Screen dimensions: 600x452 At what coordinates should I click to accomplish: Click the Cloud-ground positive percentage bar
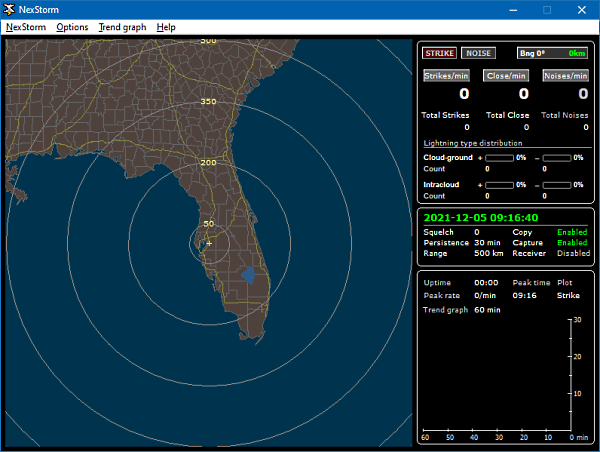pos(499,158)
